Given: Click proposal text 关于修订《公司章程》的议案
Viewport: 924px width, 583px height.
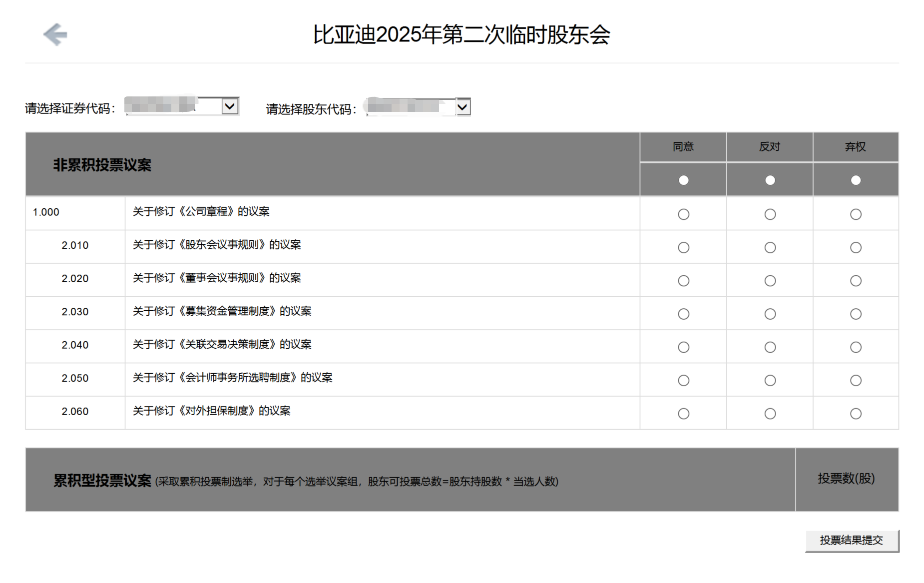Looking at the screenshot, I should pos(201,212).
